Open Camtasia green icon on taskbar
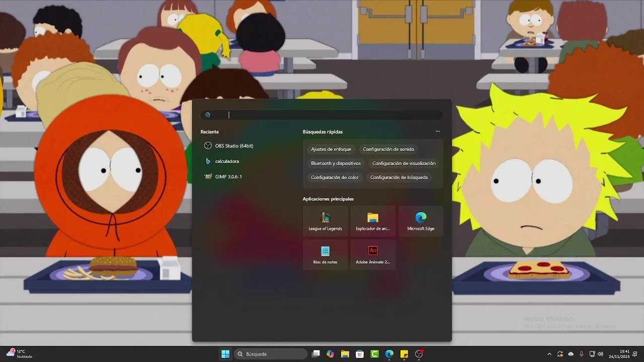The image size is (644, 362). (374, 354)
